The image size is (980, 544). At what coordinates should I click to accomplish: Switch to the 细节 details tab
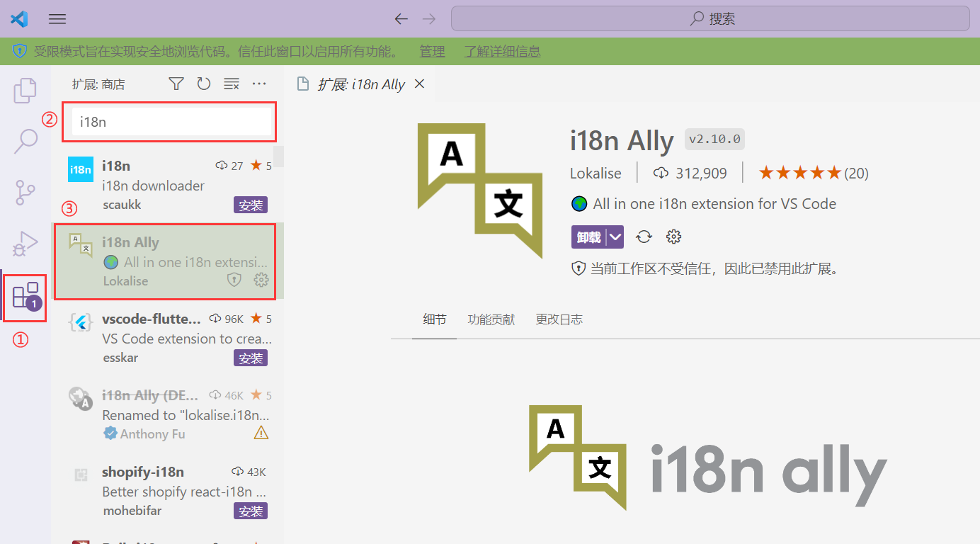(x=435, y=319)
